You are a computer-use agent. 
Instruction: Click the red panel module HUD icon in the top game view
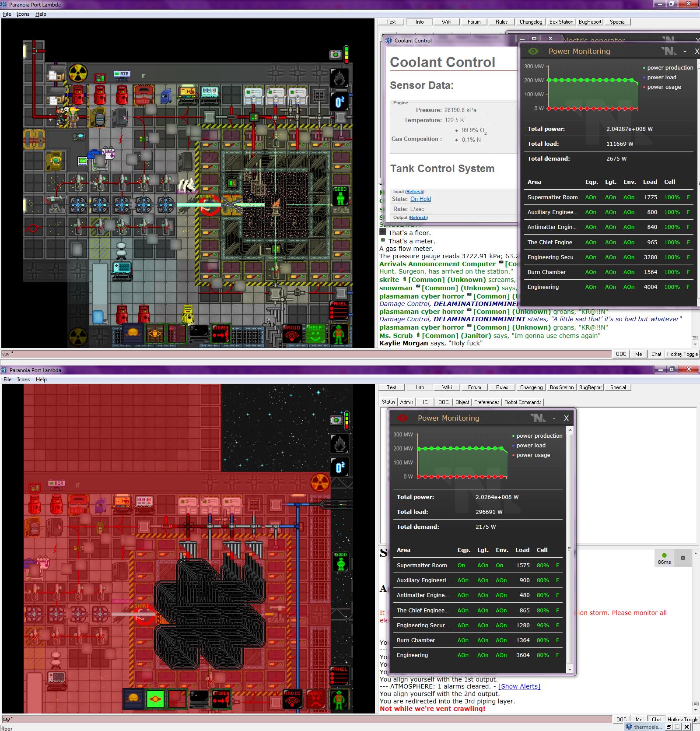click(177, 334)
